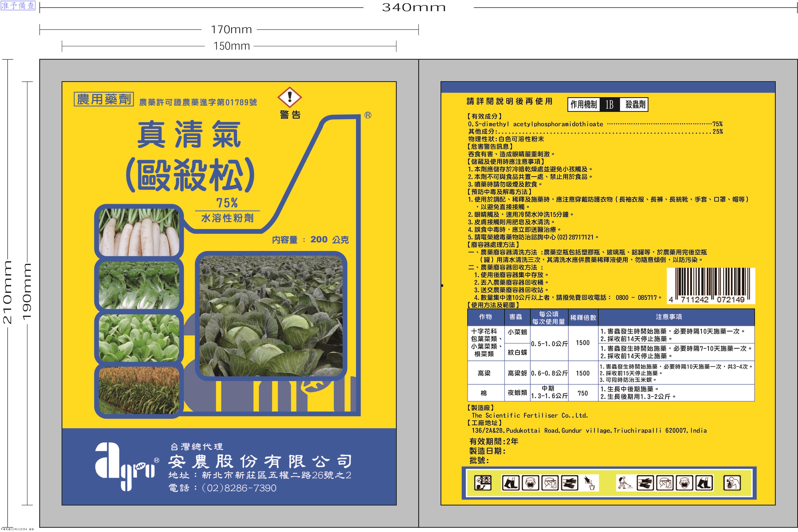Click the 有效期間:2年 line
Viewport: 798px width, 532px height.
tap(494, 441)
